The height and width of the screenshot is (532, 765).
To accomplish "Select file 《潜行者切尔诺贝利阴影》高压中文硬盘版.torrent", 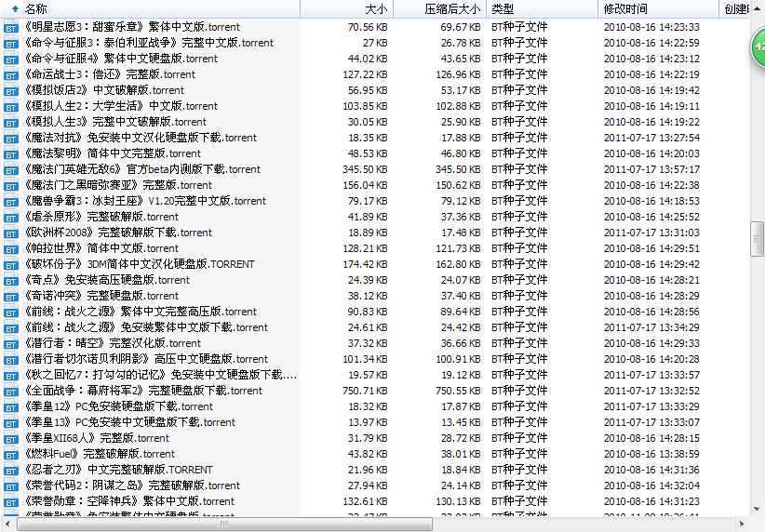I will coord(146,359).
